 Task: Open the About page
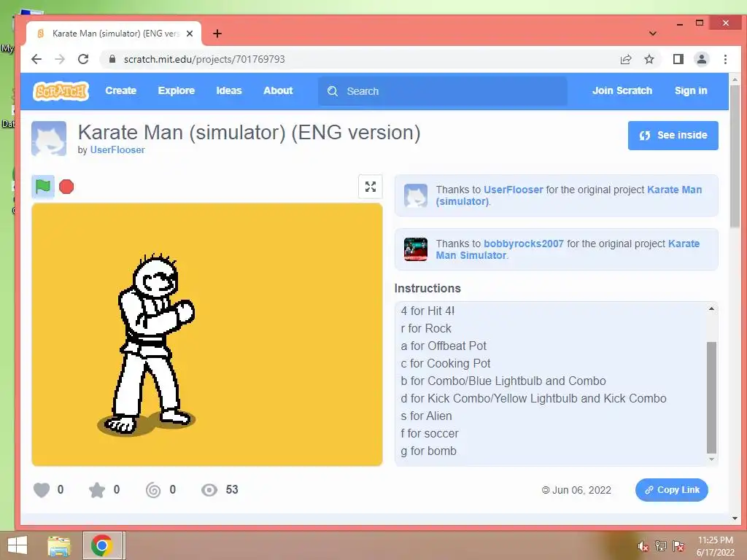[278, 90]
